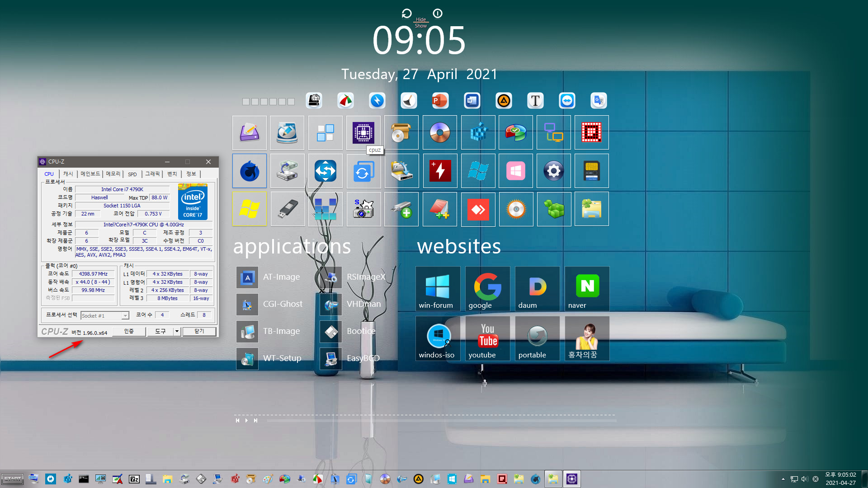Open the letter T text-editor icon

535,100
